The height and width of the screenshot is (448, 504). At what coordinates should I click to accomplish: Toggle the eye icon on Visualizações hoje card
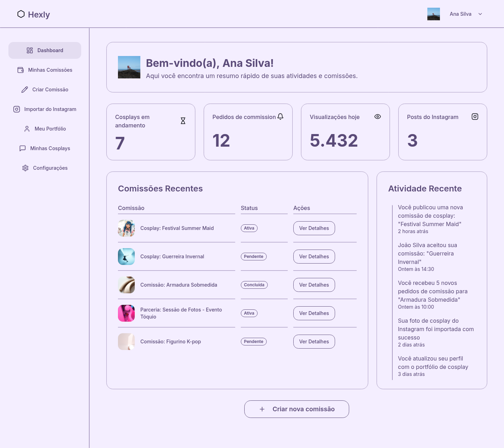pos(378,117)
